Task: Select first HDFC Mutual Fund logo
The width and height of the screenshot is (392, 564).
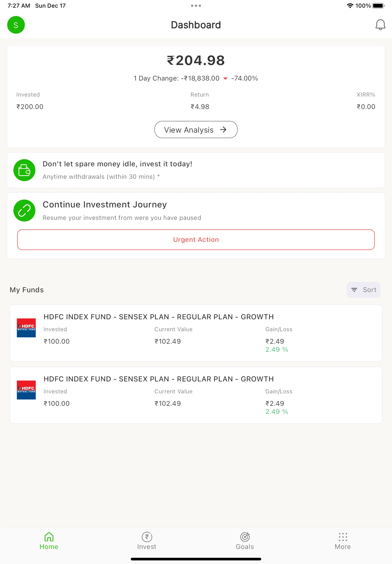Action: tap(26, 328)
